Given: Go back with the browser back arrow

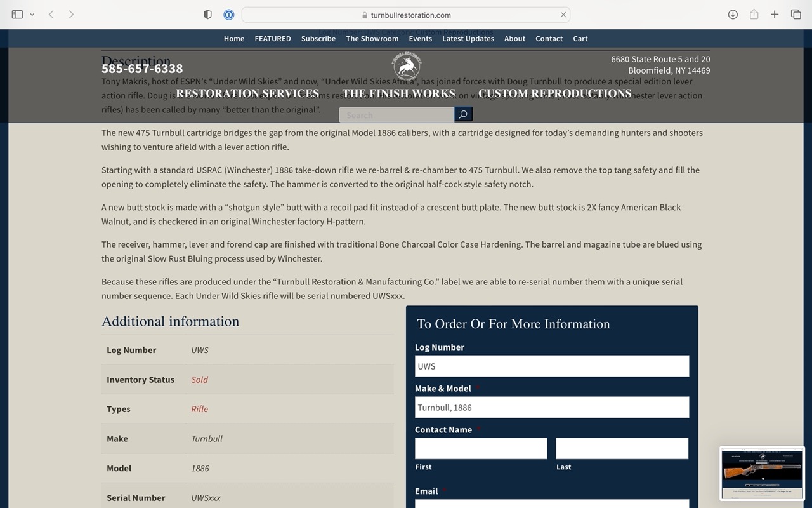Looking at the screenshot, I should (x=51, y=15).
